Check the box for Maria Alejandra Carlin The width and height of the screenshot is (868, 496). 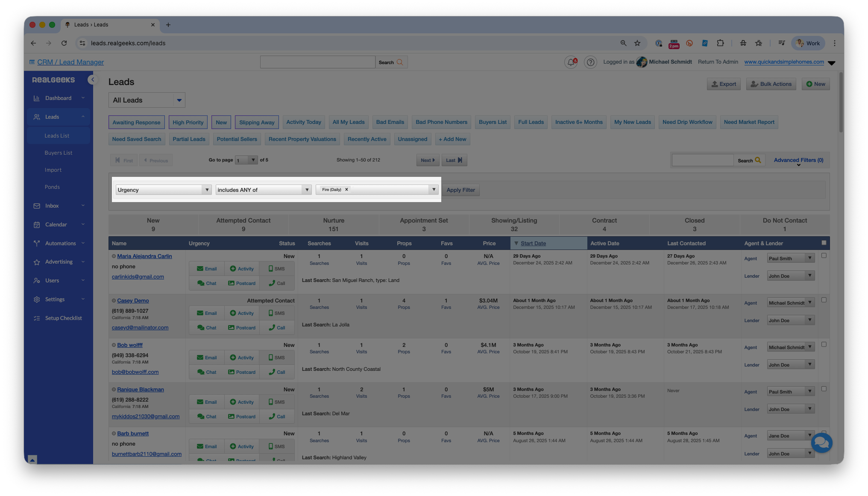824,255
